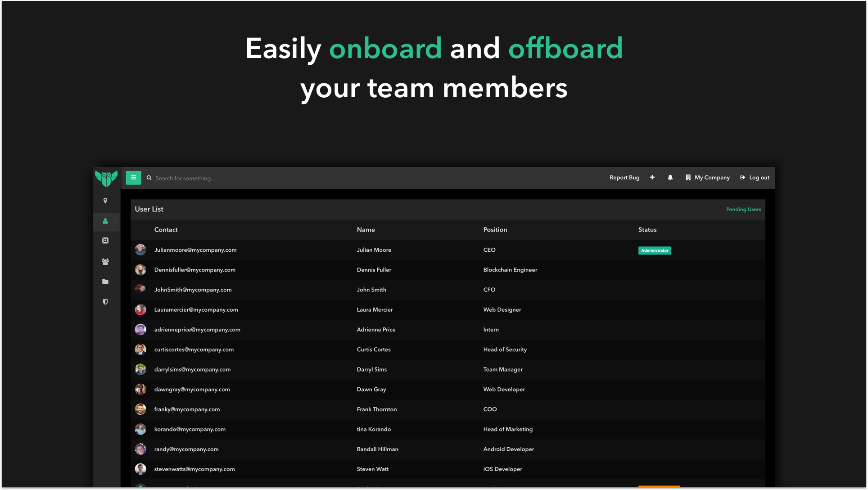The height and width of the screenshot is (490, 868).
Task: Open the team/group icon in the sidebar
Action: (x=105, y=261)
